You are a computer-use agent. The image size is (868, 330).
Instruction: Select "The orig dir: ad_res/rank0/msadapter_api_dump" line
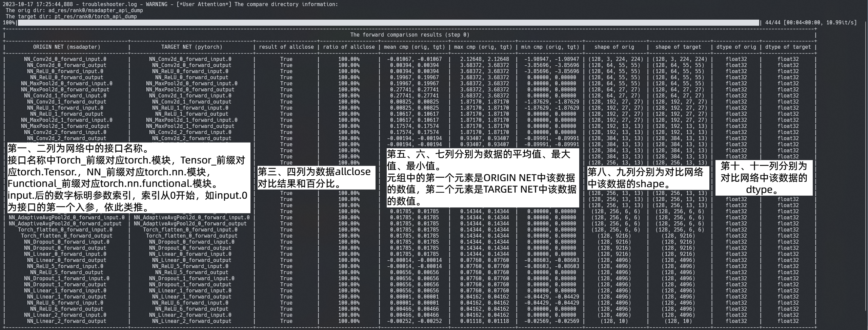point(74,10)
